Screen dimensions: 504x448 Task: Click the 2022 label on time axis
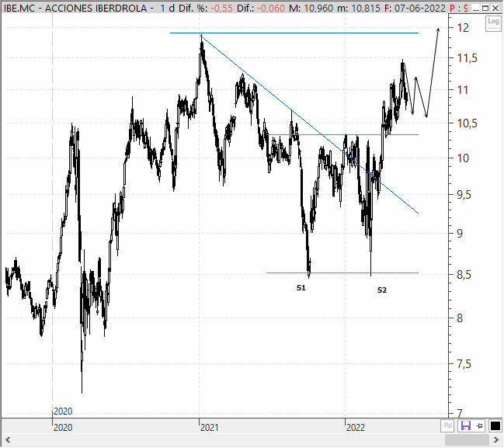pos(356,428)
